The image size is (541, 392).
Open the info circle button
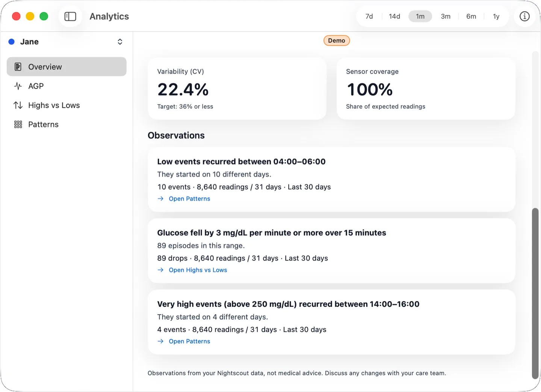tap(524, 17)
